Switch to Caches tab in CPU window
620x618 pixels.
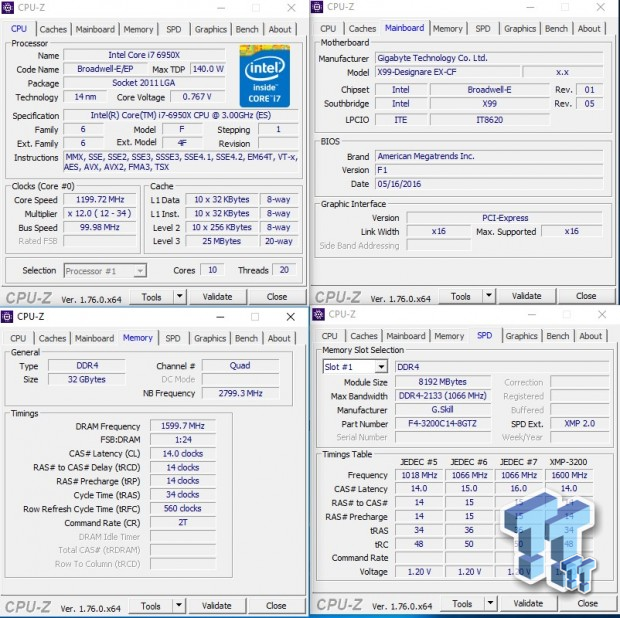coord(53,29)
